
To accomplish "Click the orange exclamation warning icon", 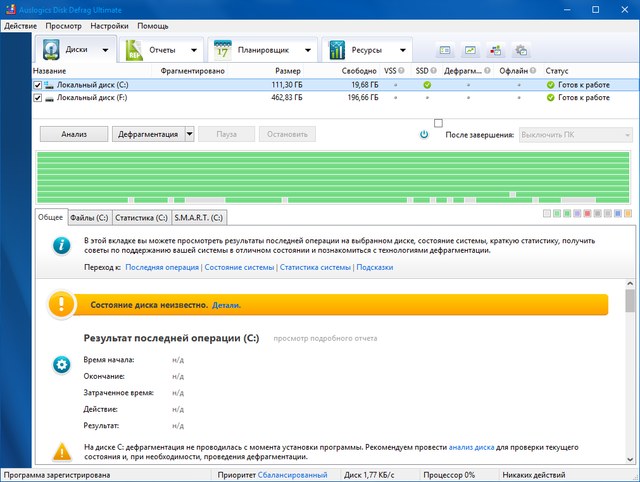I will [x=63, y=304].
